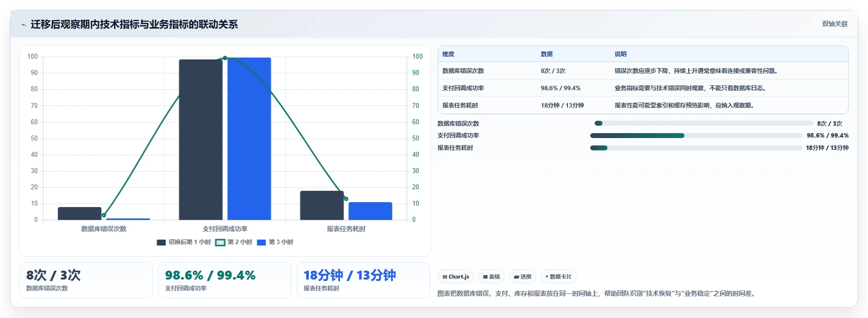
Task: Select the 数据卡片 tag chip
Action: [x=559, y=277]
